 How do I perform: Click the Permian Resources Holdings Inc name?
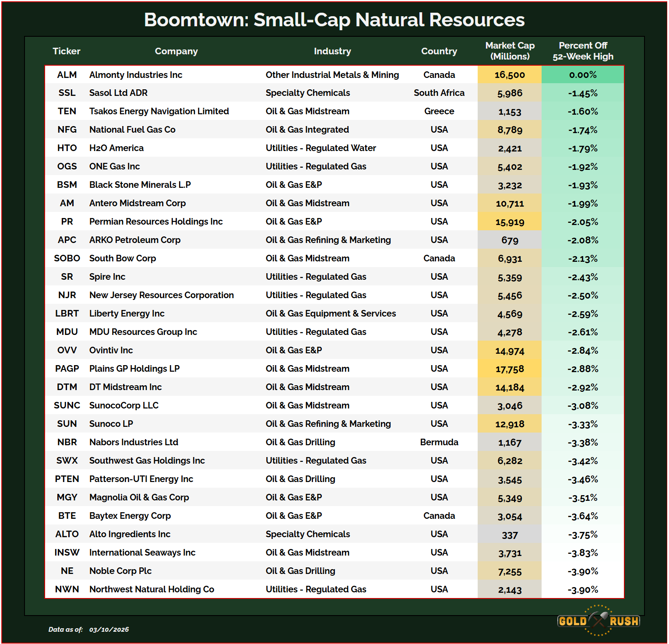click(x=156, y=222)
